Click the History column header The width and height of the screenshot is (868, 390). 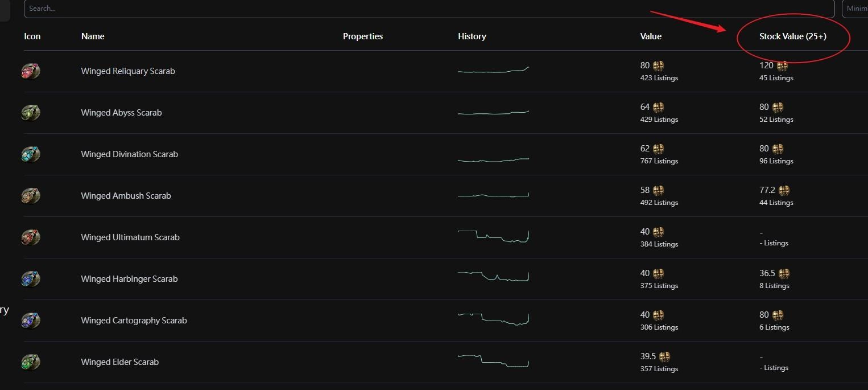(472, 36)
